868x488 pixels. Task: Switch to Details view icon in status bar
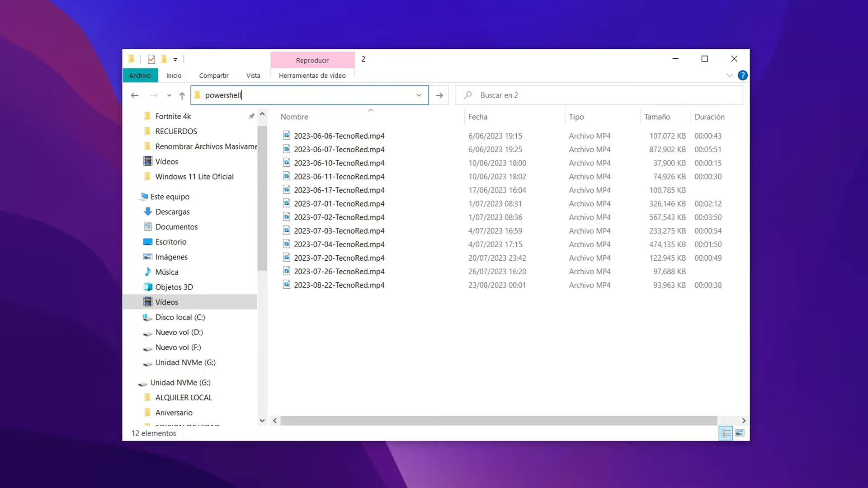pyautogui.click(x=726, y=433)
